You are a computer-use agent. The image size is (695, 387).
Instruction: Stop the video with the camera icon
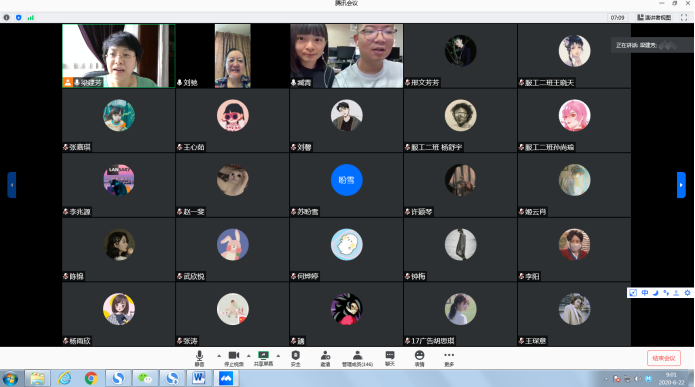click(x=234, y=358)
